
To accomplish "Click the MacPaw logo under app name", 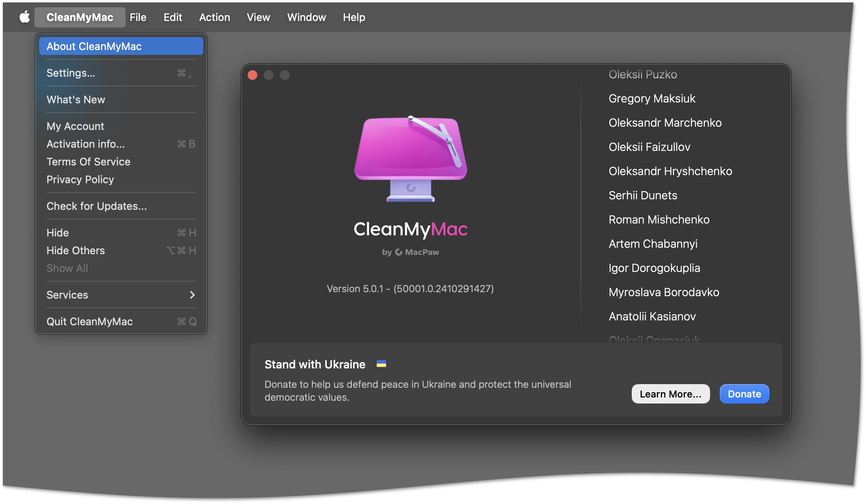I will point(410,252).
